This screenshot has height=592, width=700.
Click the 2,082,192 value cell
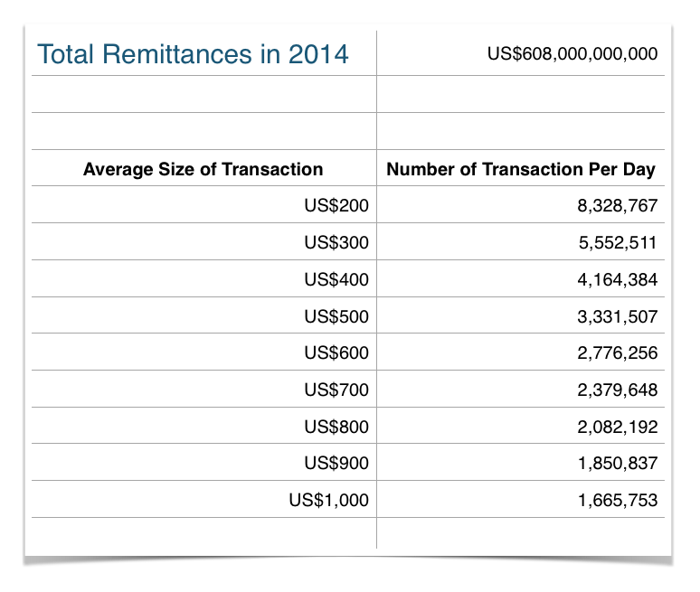(619, 427)
